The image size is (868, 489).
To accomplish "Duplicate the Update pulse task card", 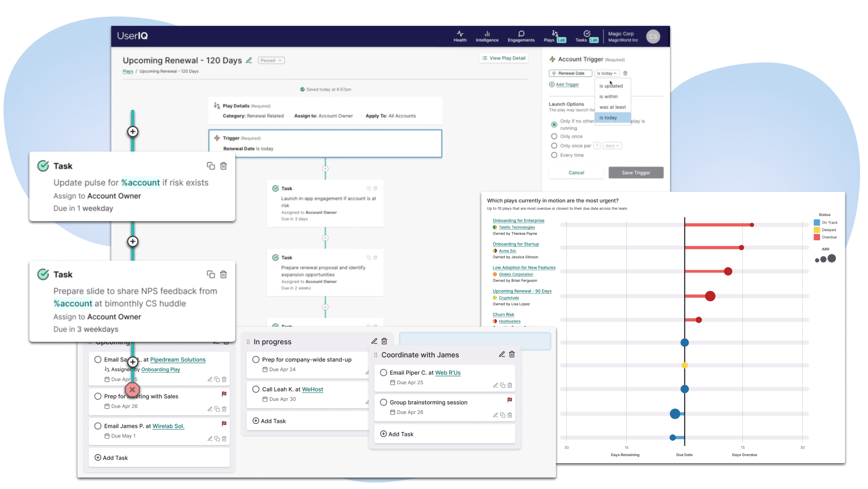I will click(211, 166).
